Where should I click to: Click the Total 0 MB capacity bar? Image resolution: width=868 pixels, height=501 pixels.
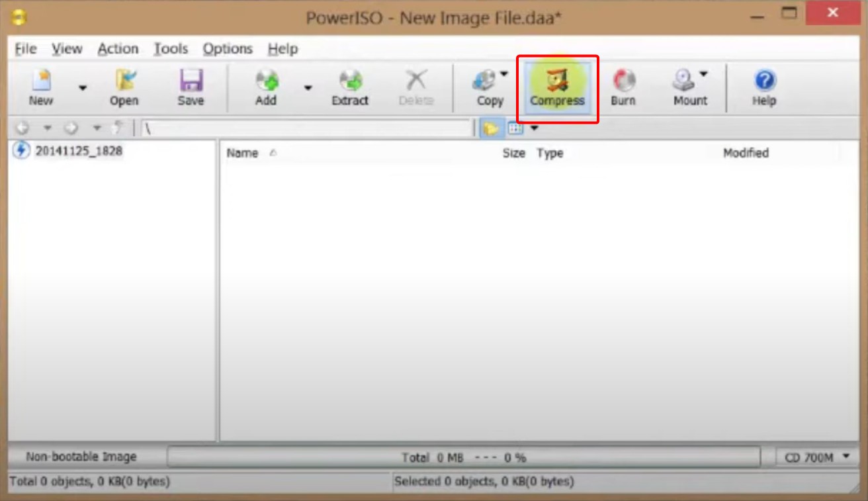(x=464, y=457)
